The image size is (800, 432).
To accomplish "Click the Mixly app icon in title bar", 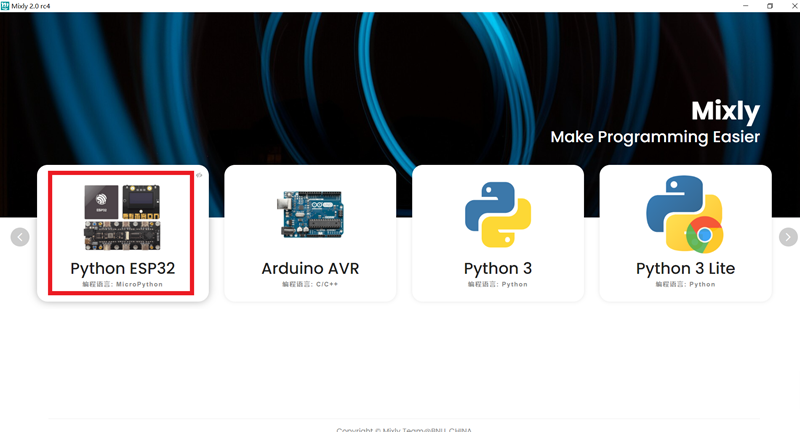I will [x=6, y=6].
